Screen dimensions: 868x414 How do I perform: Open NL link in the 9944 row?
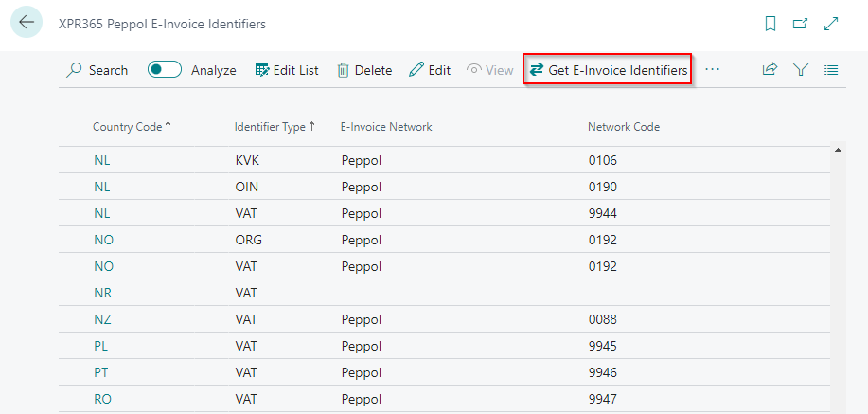102,213
